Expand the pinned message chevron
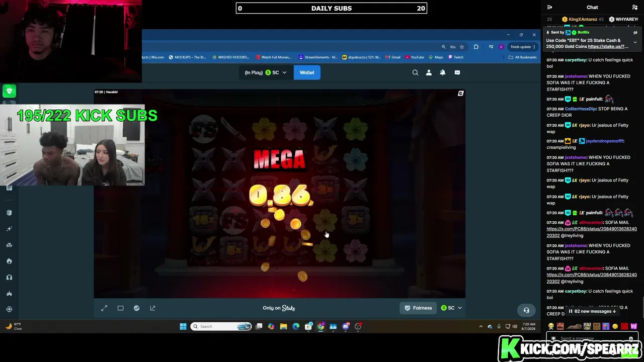This screenshot has height=362, width=644. (x=635, y=42)
